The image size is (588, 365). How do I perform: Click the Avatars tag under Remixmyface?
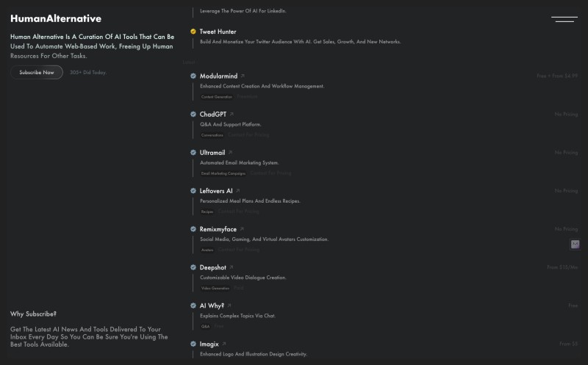click(207, 250)
